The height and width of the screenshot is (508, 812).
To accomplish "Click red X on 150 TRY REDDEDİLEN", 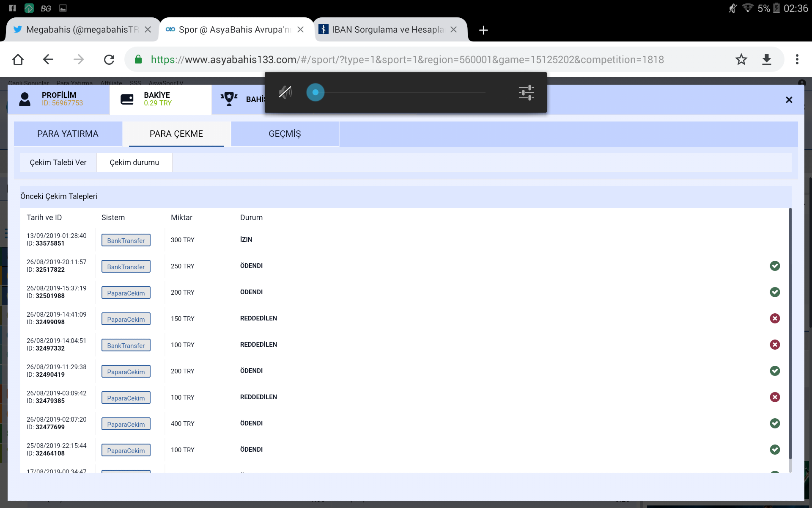I will [774, 318].
